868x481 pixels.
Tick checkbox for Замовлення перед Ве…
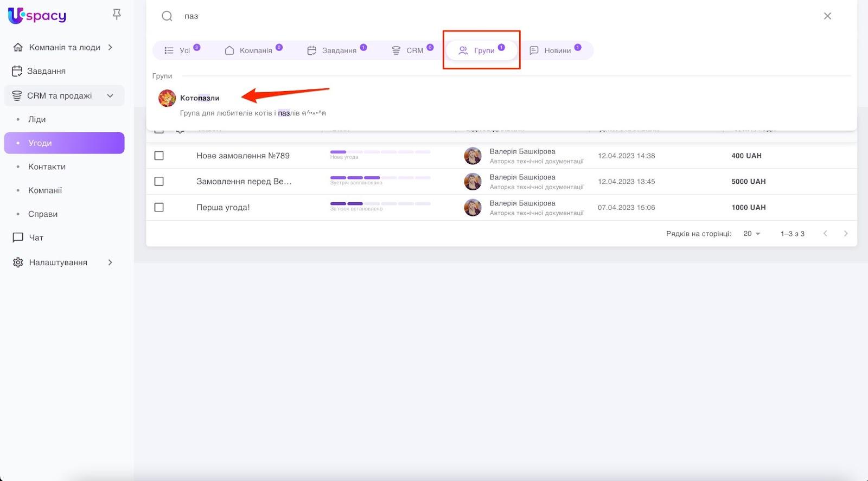coord(159,182)
